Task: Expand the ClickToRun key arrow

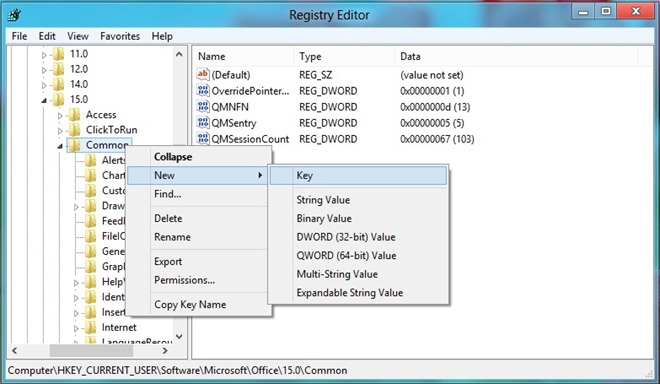Action: tap(60, 131)
